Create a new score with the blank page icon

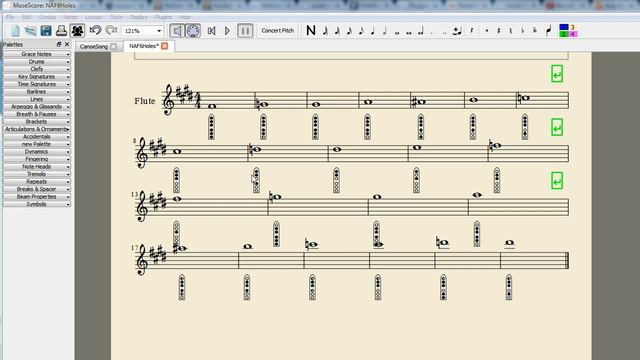pos(16,31)
